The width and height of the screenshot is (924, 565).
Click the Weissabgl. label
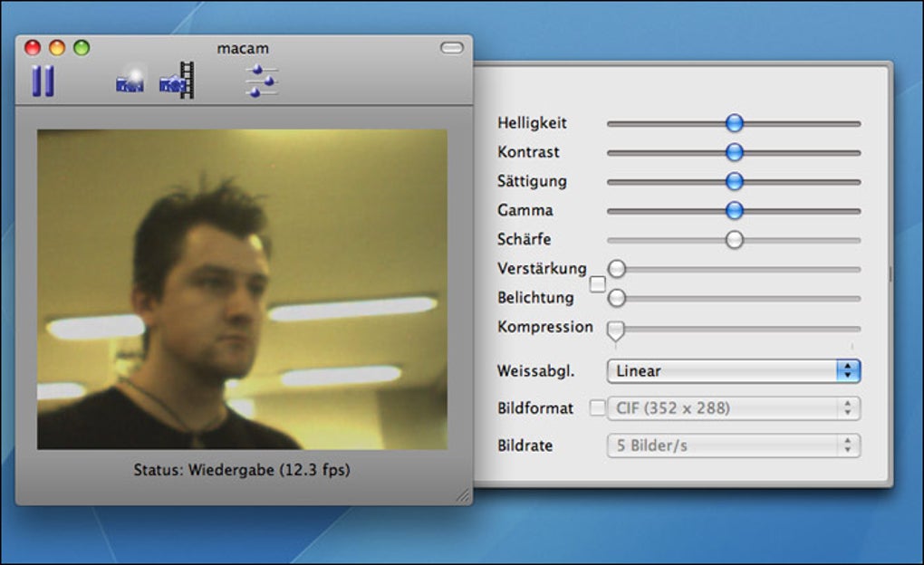(x=535, y=371)
